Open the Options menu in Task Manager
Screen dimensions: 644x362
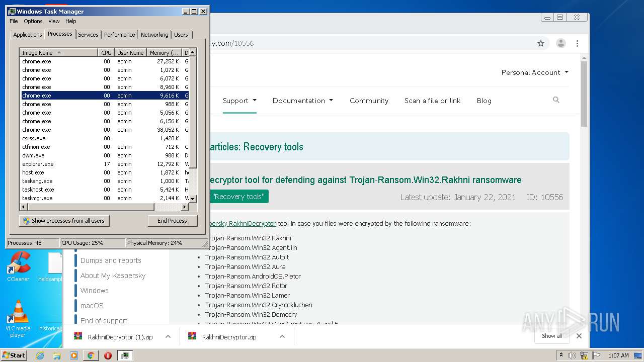[33, 21]
